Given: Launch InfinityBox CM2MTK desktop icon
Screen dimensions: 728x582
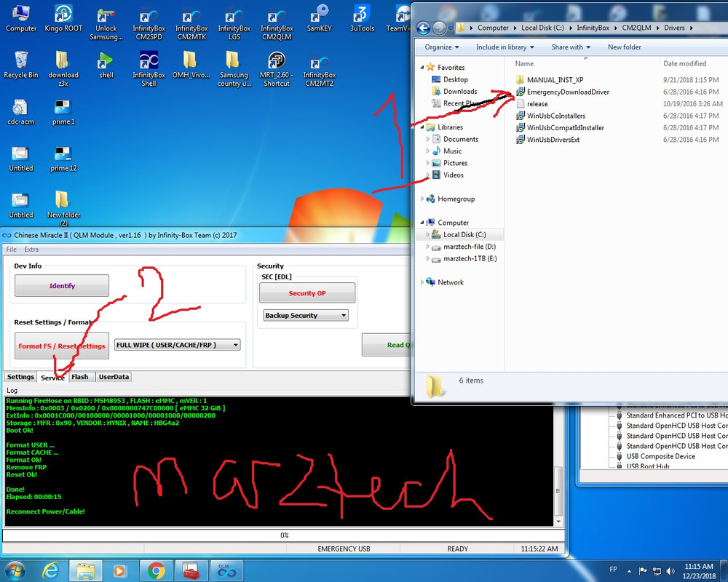Looking at the screenshot, I should pos(191,23).
